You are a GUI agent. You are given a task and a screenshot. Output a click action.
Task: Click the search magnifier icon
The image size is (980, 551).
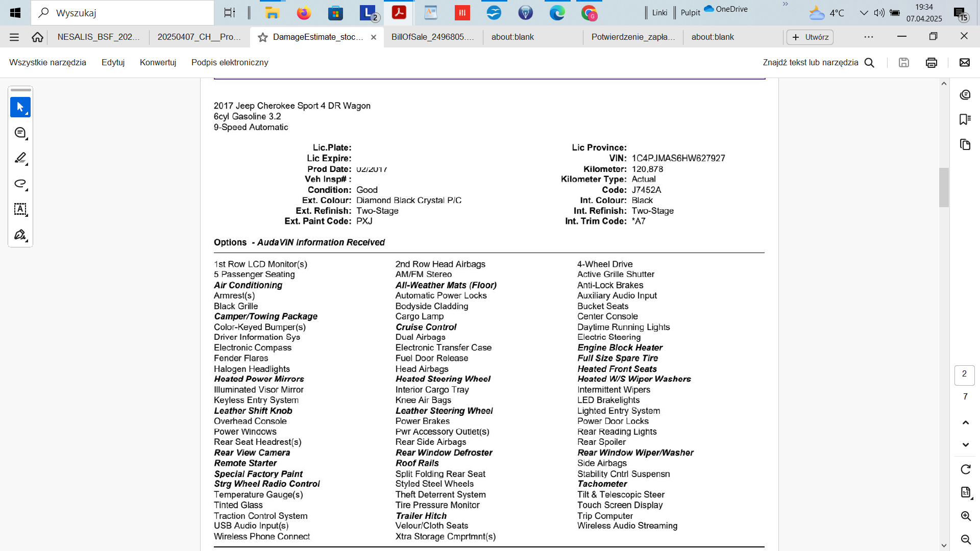coord(870,63)
